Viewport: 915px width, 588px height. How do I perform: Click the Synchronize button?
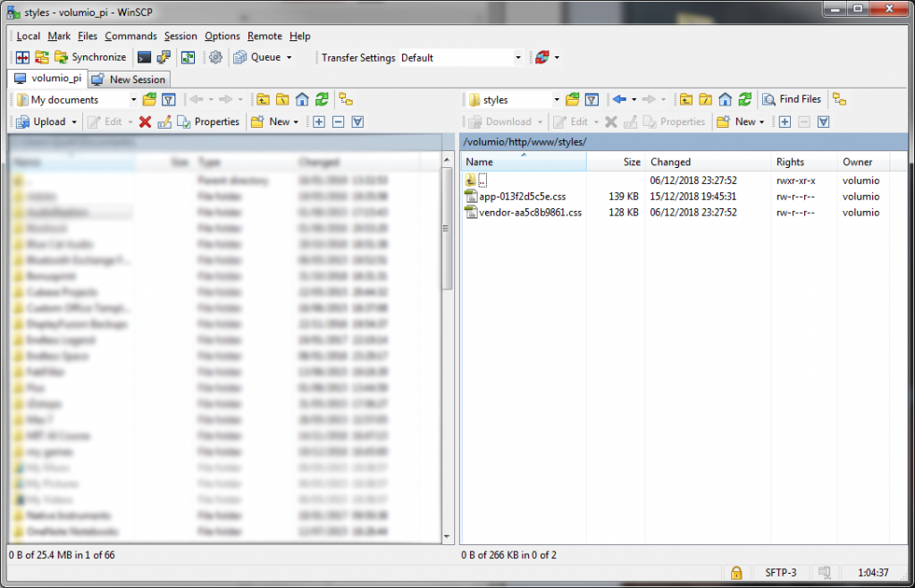90,57
